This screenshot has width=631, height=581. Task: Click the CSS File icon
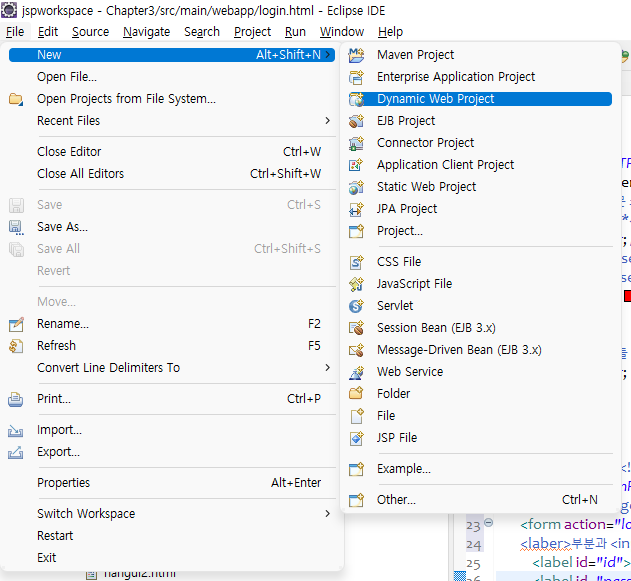[356, 262]
